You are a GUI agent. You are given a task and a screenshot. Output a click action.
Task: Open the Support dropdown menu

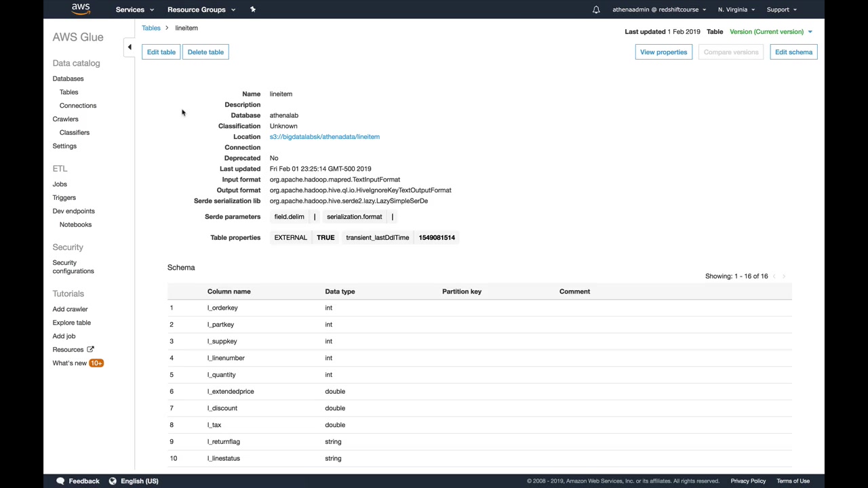(x=782, y=9)
